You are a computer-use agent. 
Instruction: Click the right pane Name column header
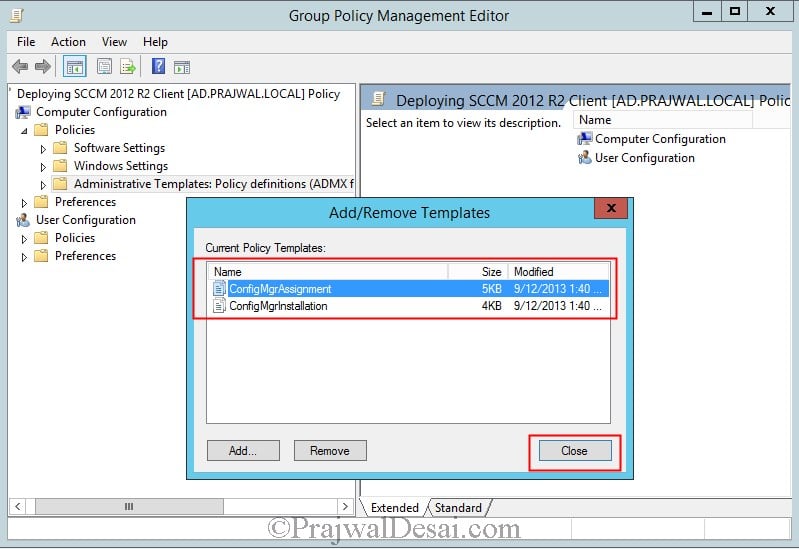tap(663, 120)
